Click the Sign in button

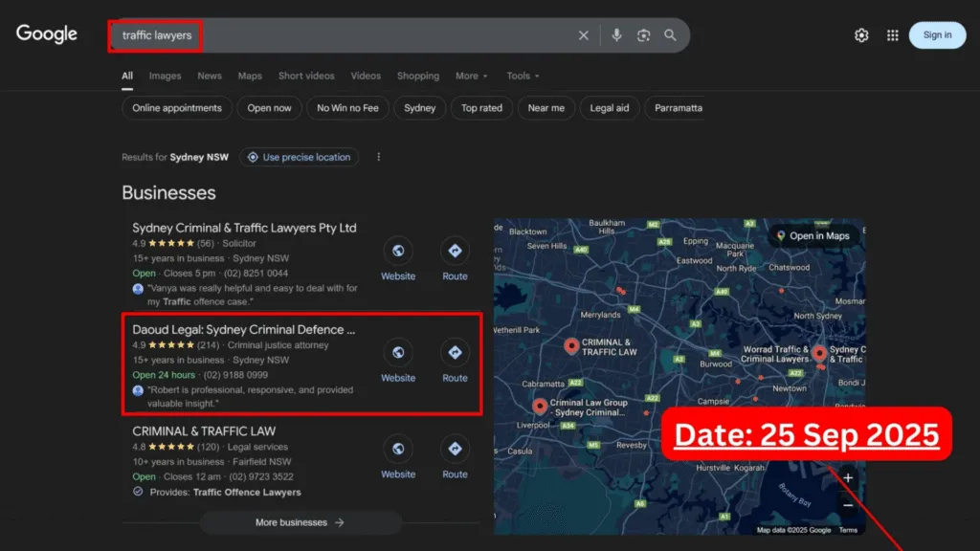(937, 35)
